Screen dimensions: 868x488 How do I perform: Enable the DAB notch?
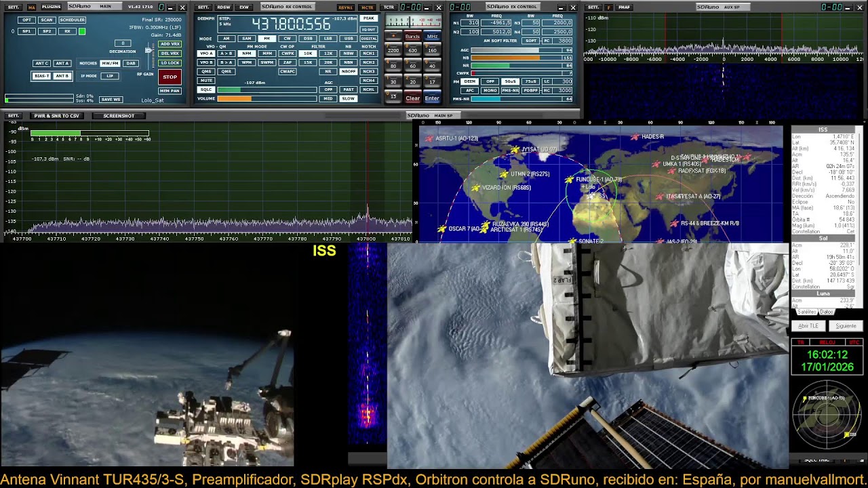tap(130, 63)
